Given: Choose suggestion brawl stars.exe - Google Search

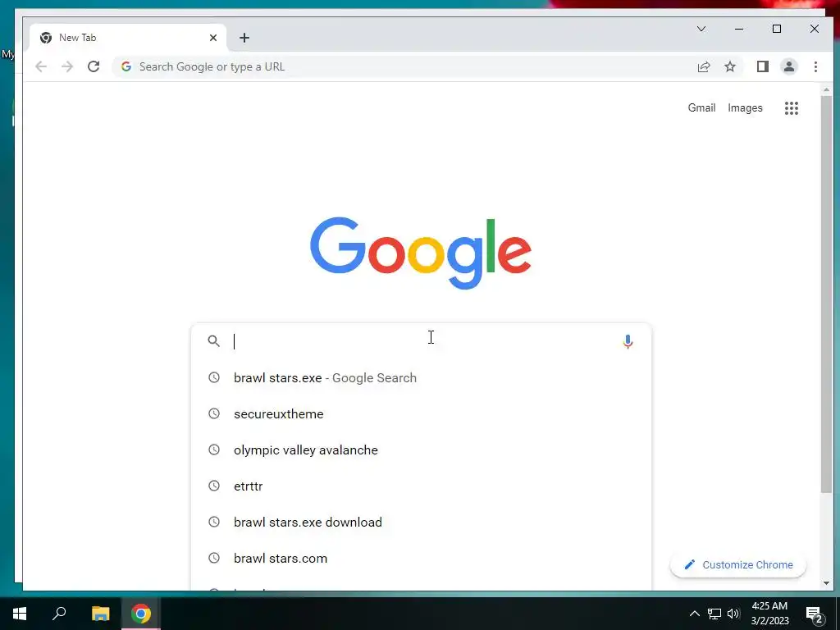Looking at the screenshot, I should [x=421, y=377].
